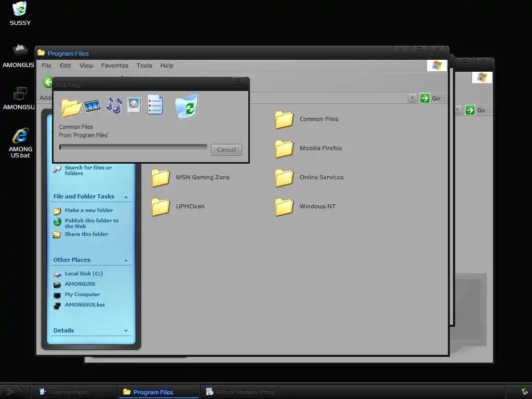This screenshot has height=399, width=532.
Task: Click the UPHClean folder name label
Action: [x=190, y=206]
